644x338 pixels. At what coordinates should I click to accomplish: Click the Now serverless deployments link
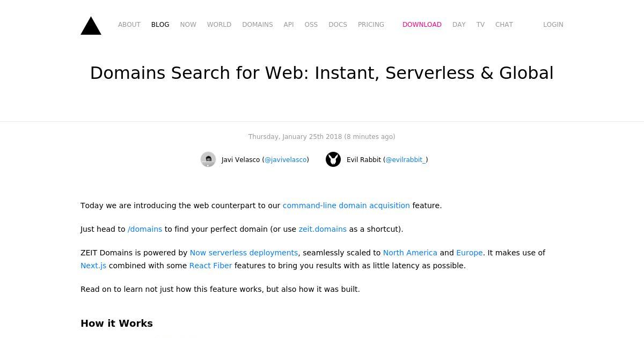point(244,253)
